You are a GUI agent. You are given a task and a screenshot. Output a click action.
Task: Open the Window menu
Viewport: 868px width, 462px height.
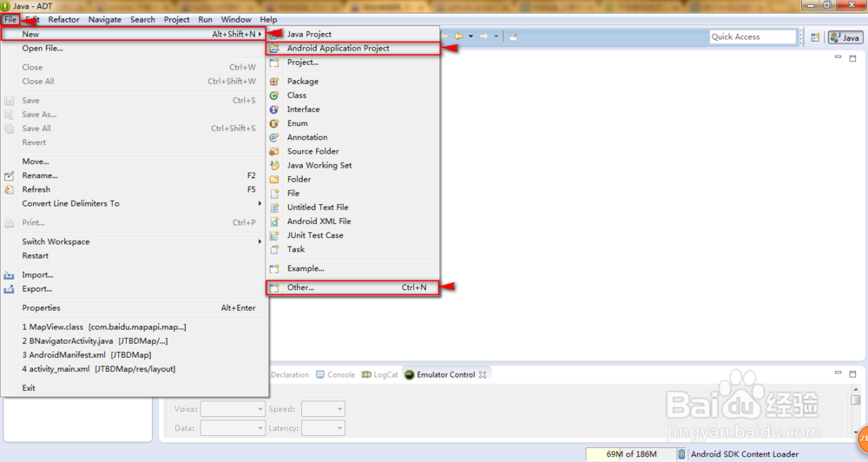pyautogui.click(x=236, y=19)
